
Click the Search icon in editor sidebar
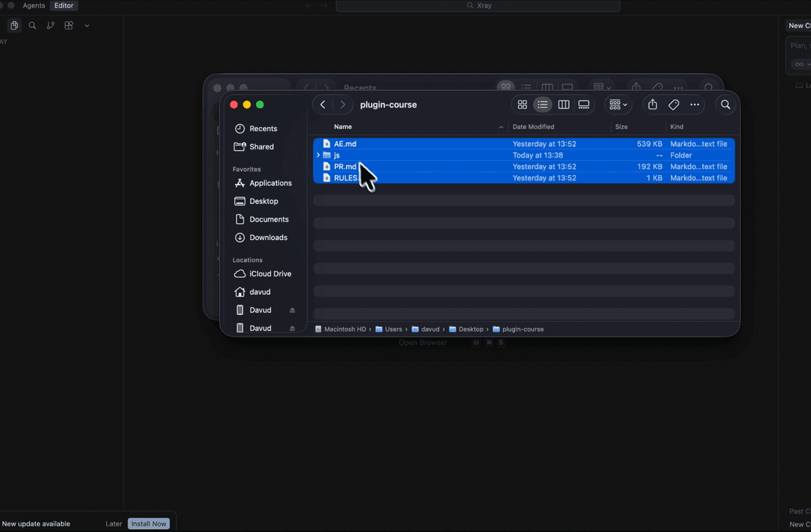point(32,26)
